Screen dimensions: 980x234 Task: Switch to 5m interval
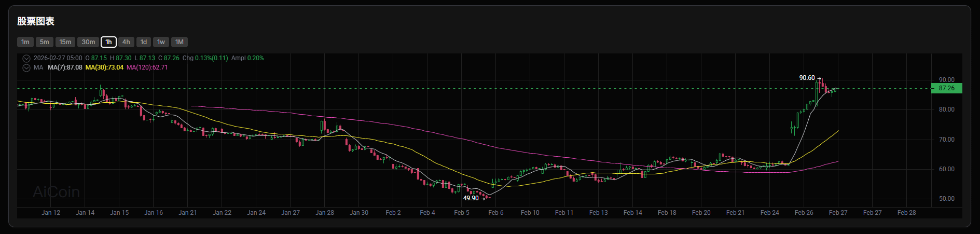point(45,42)
